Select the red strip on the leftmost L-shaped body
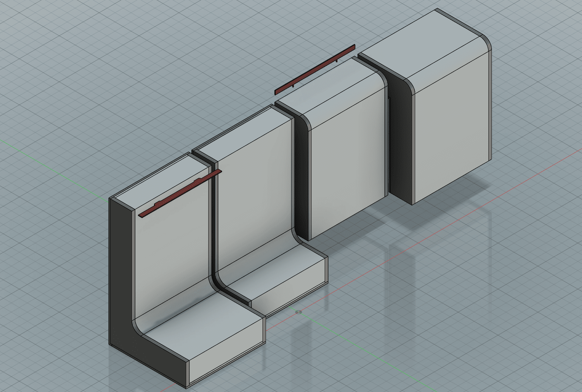The height and width of the screenshot is (392, 582). tap(180, 193)
